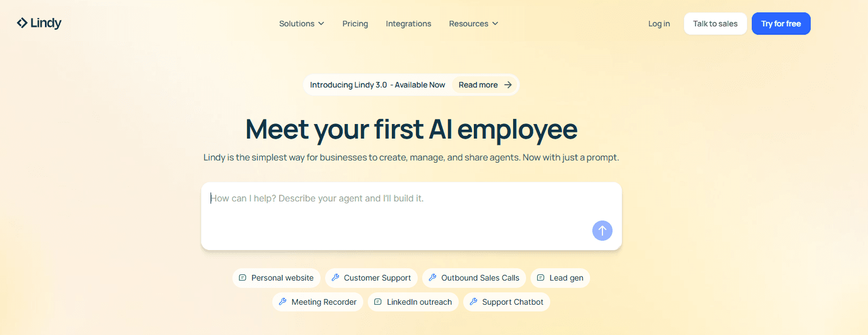Open the Resources dropdown chevron
This screenshot has width=868, height=335.
tap(495, 24)
